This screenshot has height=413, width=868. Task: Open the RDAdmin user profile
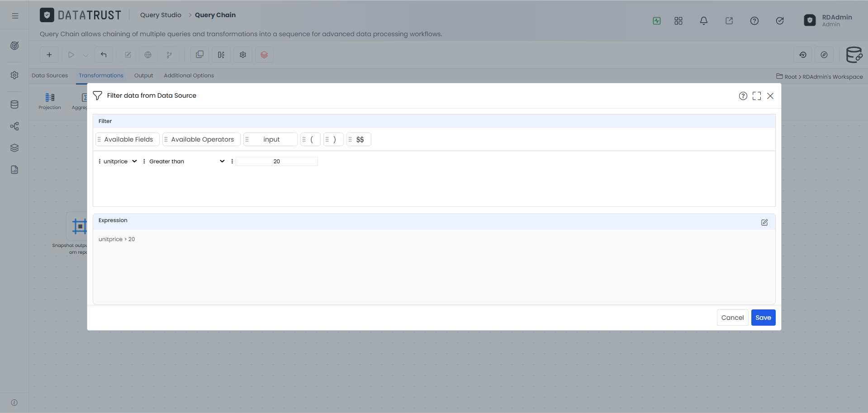pos(828,20)
